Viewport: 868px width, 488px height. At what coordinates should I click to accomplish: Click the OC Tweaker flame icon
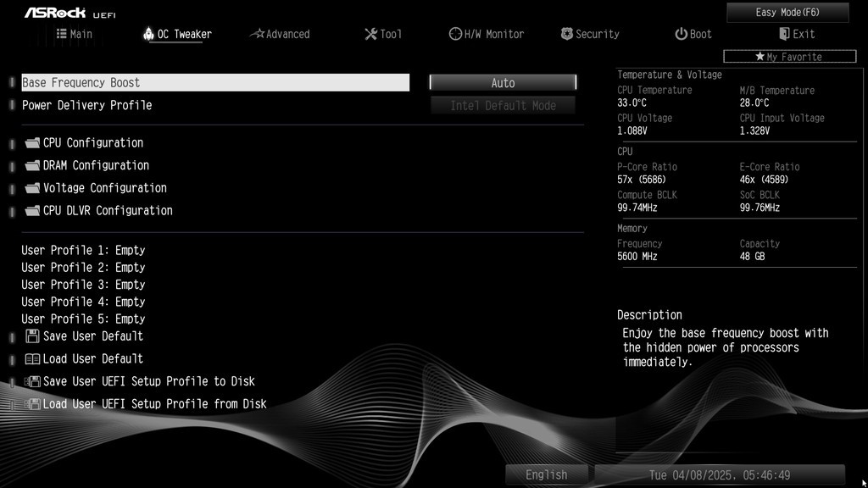coord(148,34)
